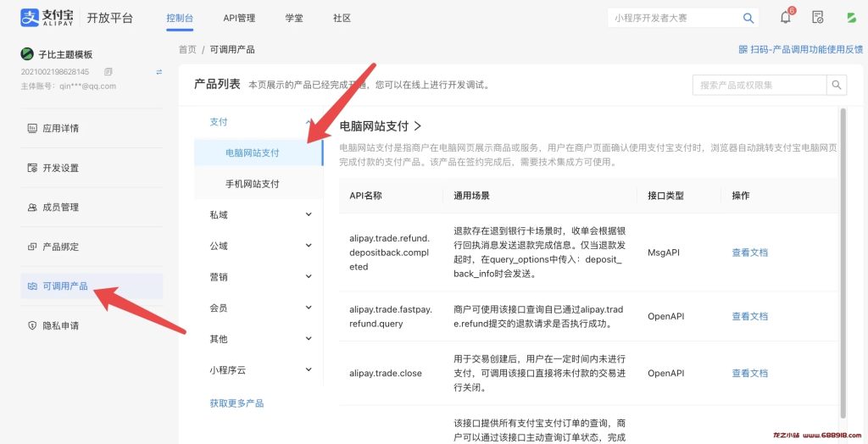Expand the 私域 category
This screenshot has width=868, height=444.
tap(309, 215)
